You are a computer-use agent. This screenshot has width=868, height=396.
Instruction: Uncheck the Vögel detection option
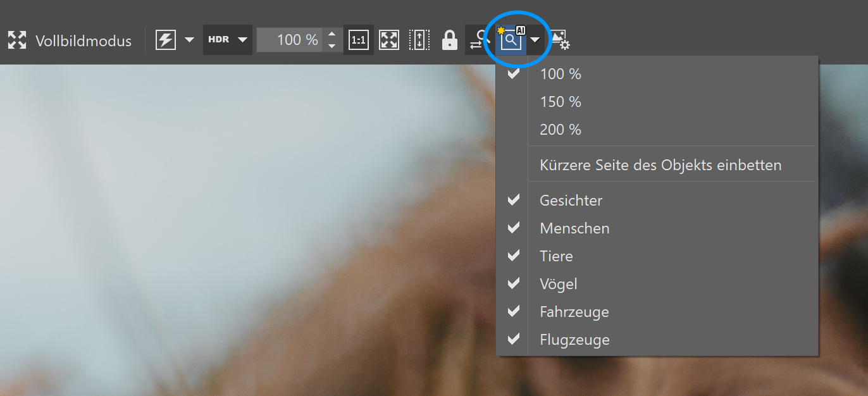(x=558, y=284)
